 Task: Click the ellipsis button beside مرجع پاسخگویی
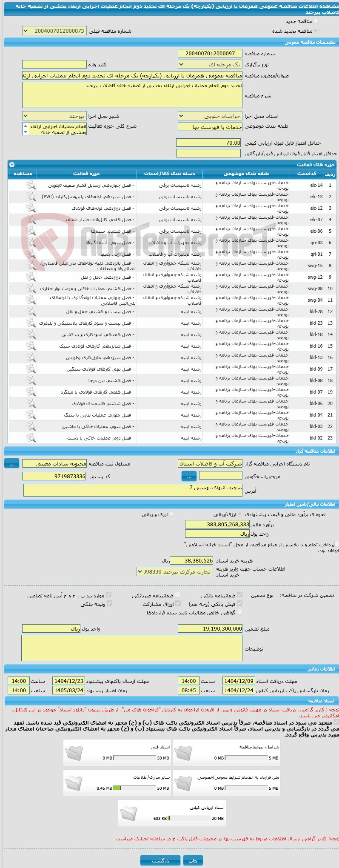coord(189,476)
